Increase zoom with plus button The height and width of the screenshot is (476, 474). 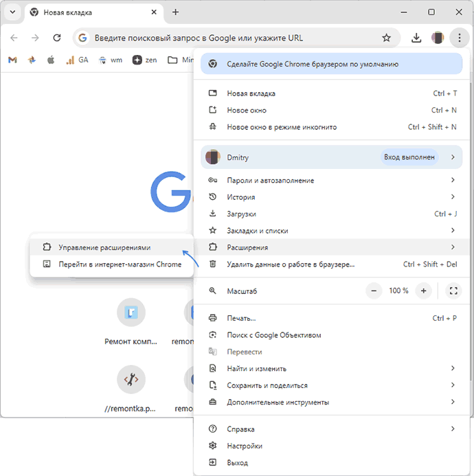pyautogui.click(x=423, y=291)
